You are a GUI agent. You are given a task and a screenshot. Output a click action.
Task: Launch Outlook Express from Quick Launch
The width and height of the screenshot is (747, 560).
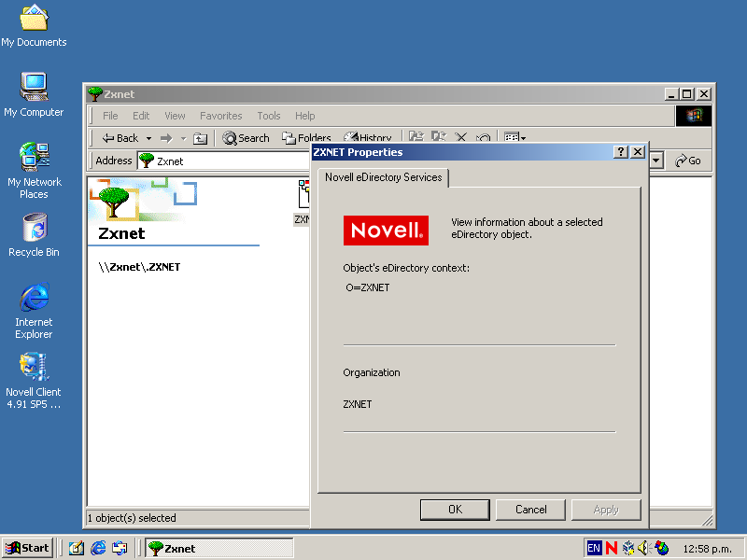[x=120, y=548]
